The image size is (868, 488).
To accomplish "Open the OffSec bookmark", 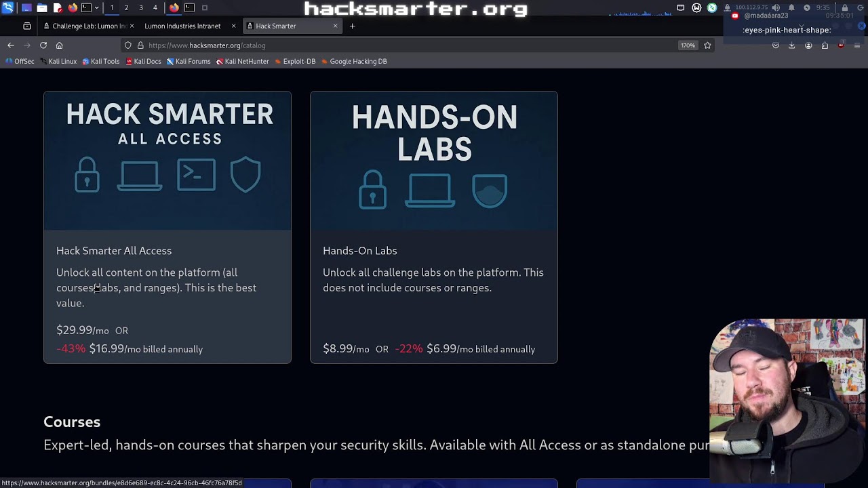I will [x=20, y=61].
